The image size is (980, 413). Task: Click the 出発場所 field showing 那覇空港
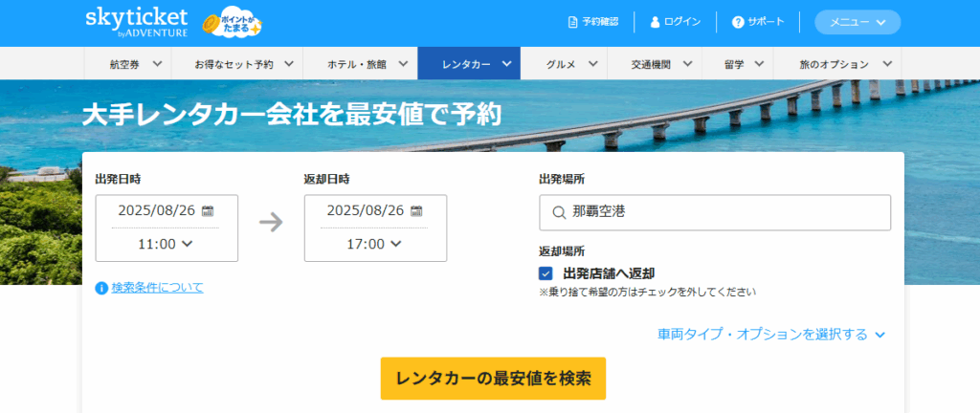715,213
